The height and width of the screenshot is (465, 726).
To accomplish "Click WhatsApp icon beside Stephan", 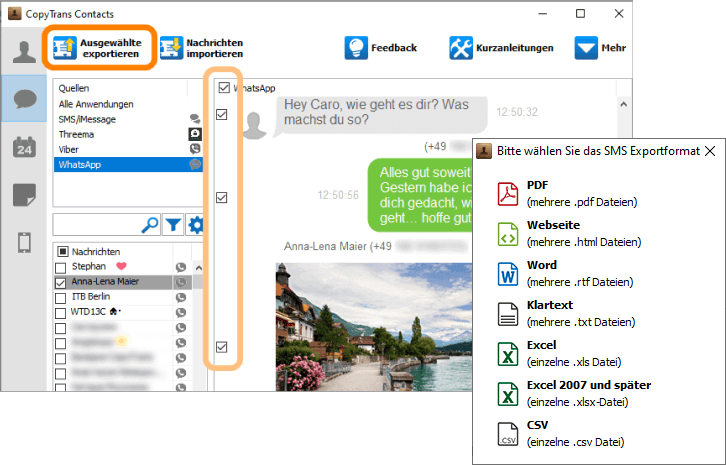I will pos(181,267).
